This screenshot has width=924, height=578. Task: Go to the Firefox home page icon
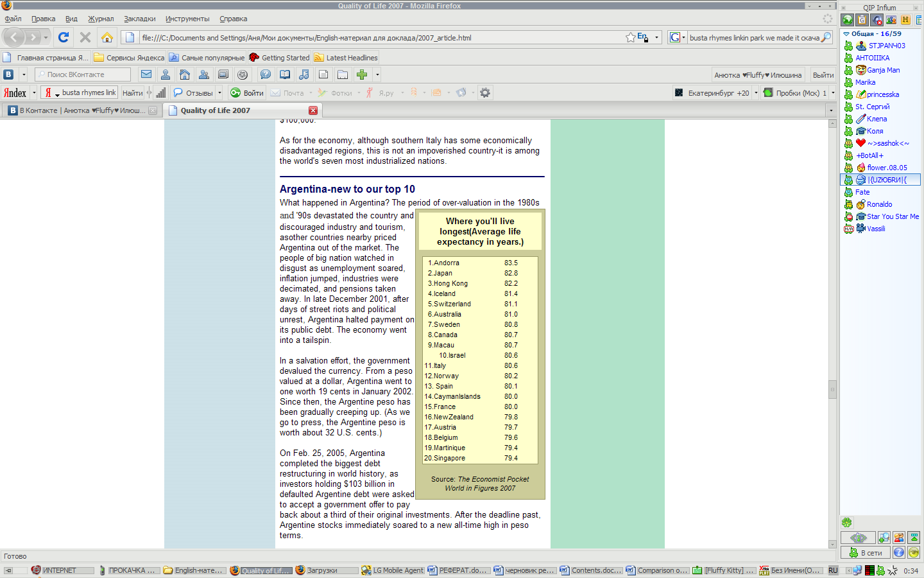click(107, 37)
